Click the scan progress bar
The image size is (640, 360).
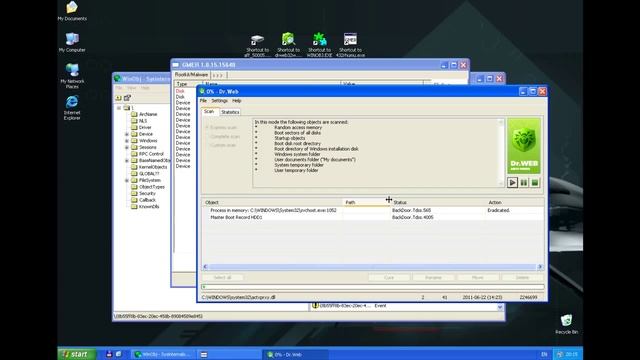coord(373,287)
